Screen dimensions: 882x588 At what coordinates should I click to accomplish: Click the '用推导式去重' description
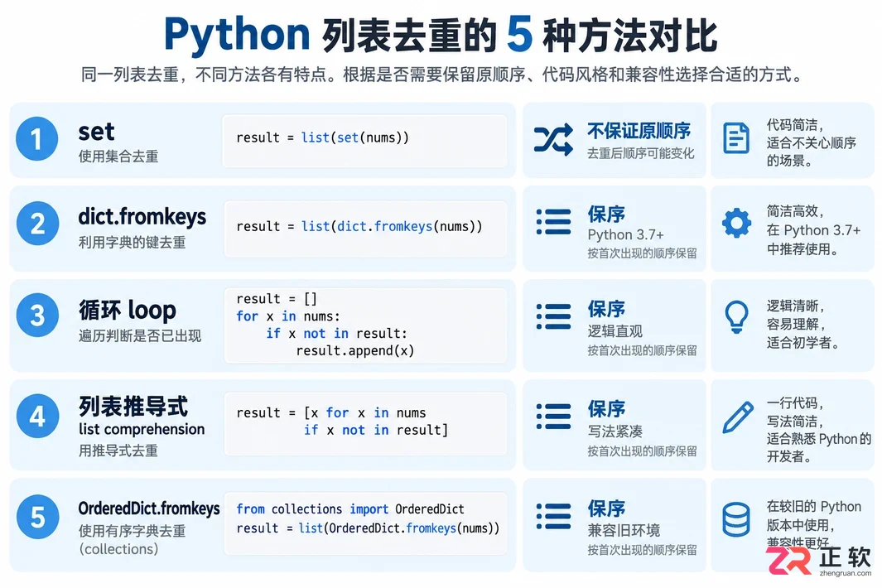[118, 451]
